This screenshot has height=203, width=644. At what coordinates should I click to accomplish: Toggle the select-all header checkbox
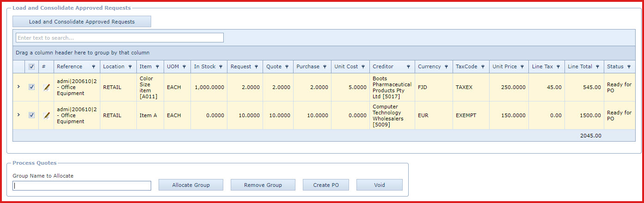[31, 67]
